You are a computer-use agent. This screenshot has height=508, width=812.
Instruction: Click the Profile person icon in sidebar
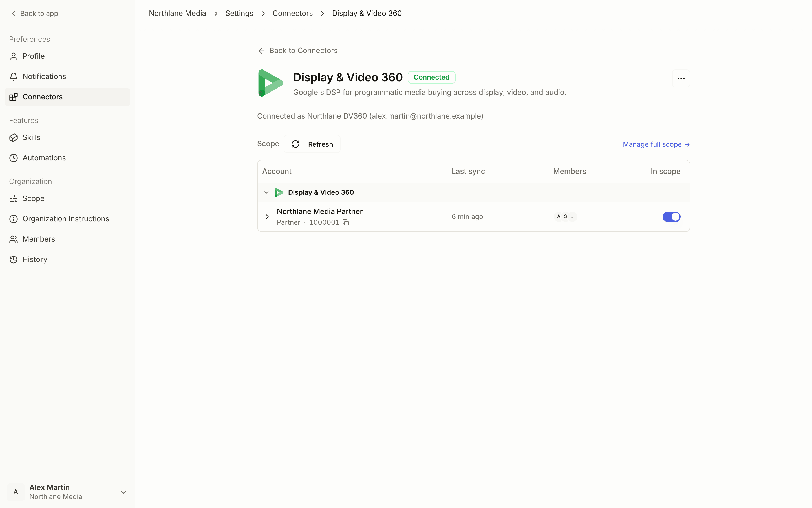[x=14, y=56]
